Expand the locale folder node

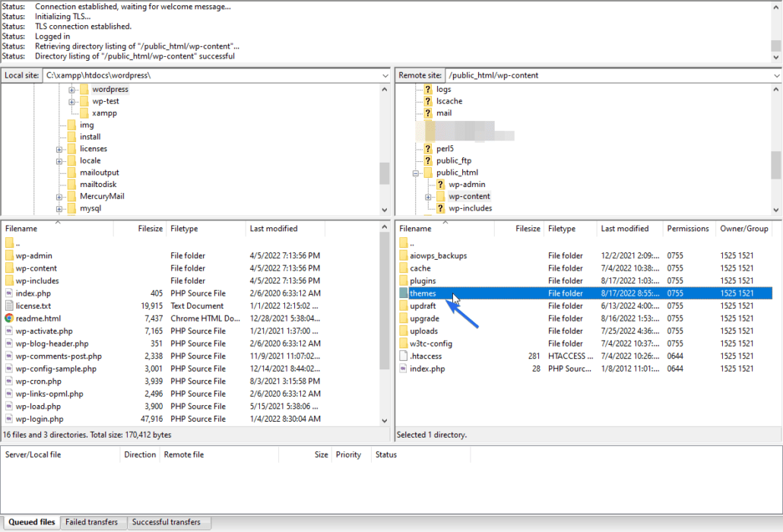tap(59, 161)
